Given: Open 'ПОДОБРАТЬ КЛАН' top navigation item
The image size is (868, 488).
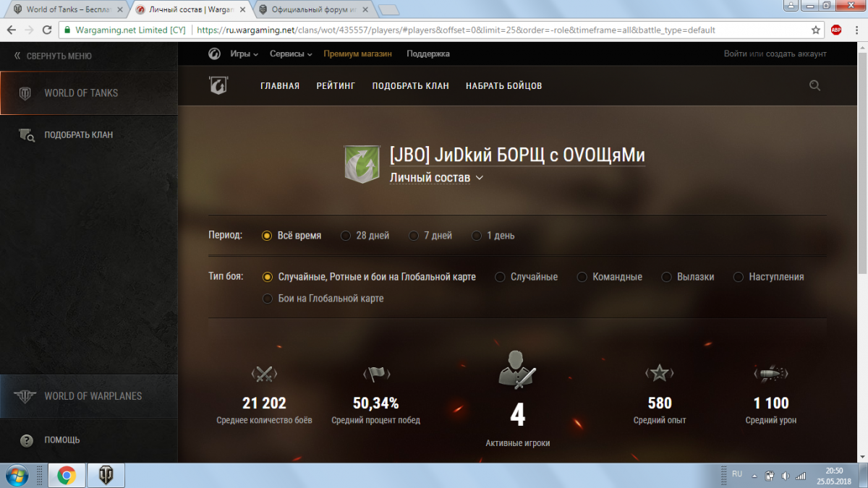Looking at the screenshot, I should pyautogui.click(x=410, y=86).
